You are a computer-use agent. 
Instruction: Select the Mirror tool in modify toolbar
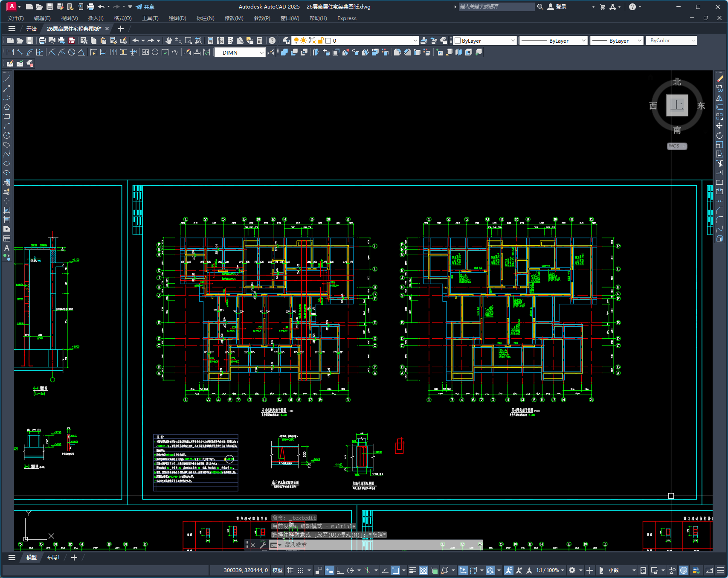click(719, 98)
